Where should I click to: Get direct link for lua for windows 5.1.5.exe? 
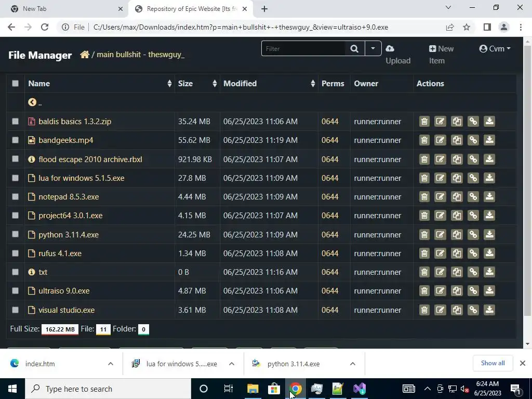tap(473, 178)
